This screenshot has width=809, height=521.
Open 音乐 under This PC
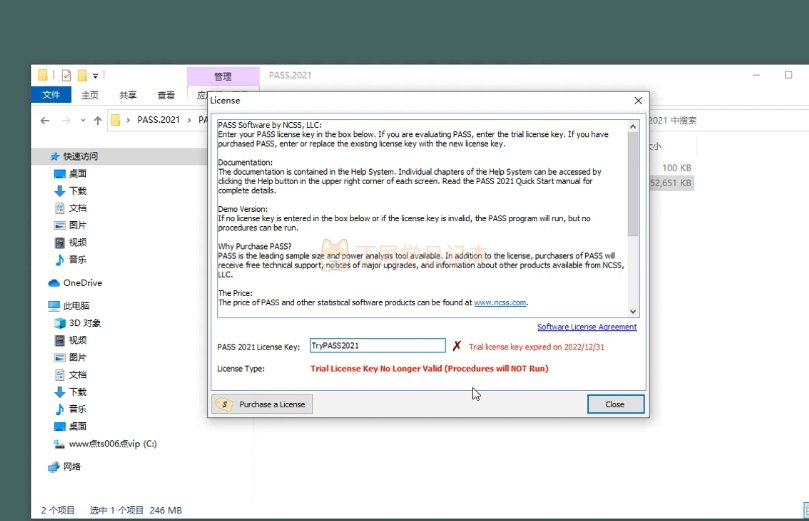78,409
